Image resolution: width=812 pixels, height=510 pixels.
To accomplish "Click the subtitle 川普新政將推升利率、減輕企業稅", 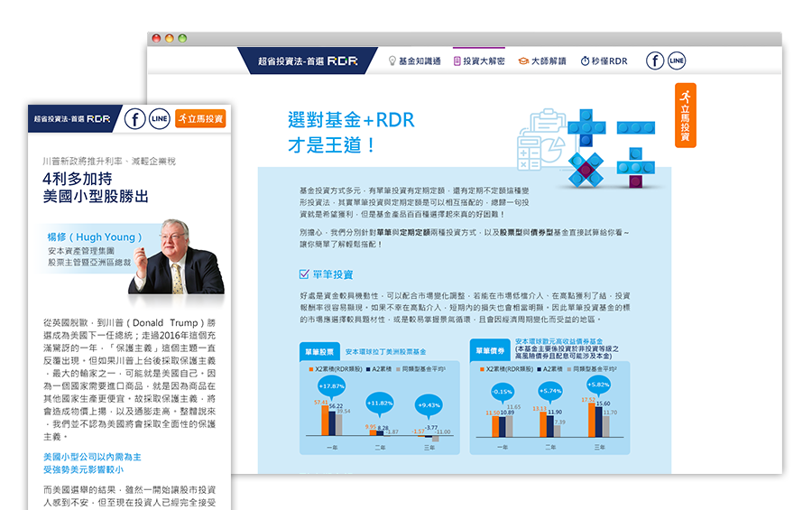I will [x=109, y=162].
